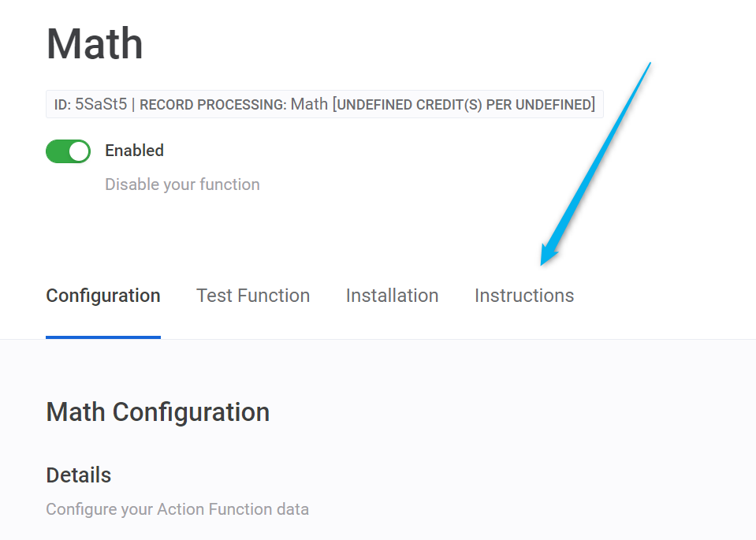This screenshot has width=756, height=540.
Task: Click the function ID 5SaSt5 text
Action: point(100,104)
